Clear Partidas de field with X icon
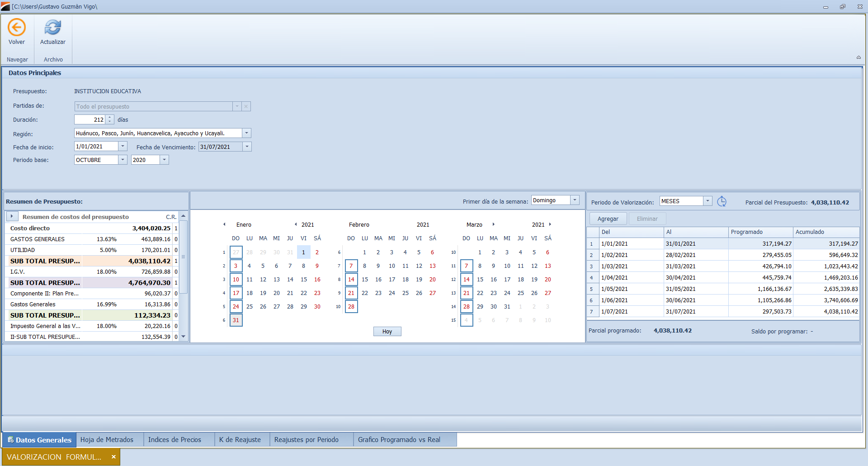Screen dimensions: 868x466 click(246, 106)
